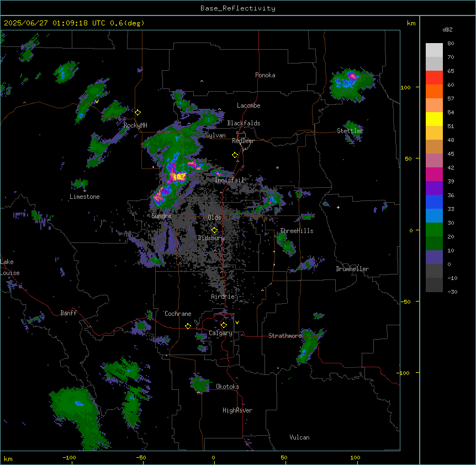The image size is (476, 465).
Task: Click the yellow storm core west of Innisfail
Action: point(178,176)
